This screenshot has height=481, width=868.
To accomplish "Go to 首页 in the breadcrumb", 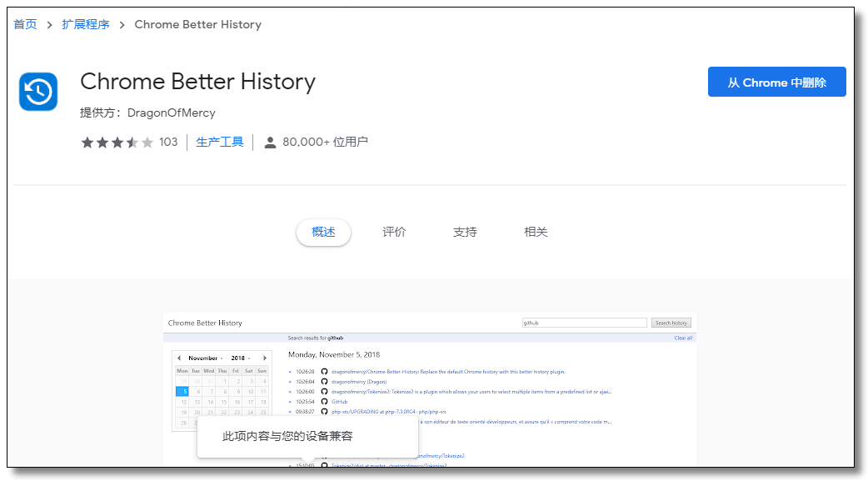I will [x=25, y=24].
